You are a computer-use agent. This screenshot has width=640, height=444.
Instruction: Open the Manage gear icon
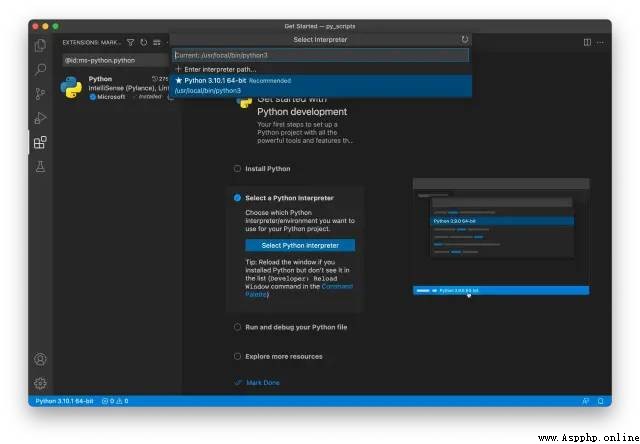tap(40, 383)
